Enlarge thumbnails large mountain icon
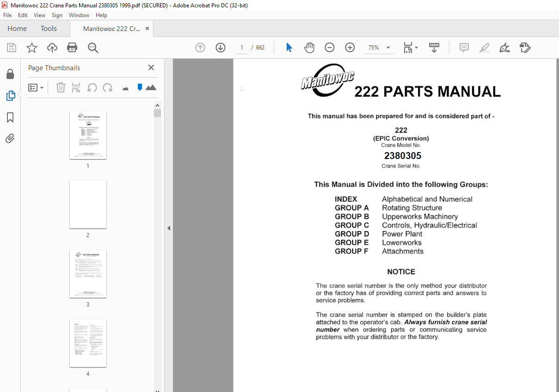This screenshot has width=559, height=392. point(151,87)
